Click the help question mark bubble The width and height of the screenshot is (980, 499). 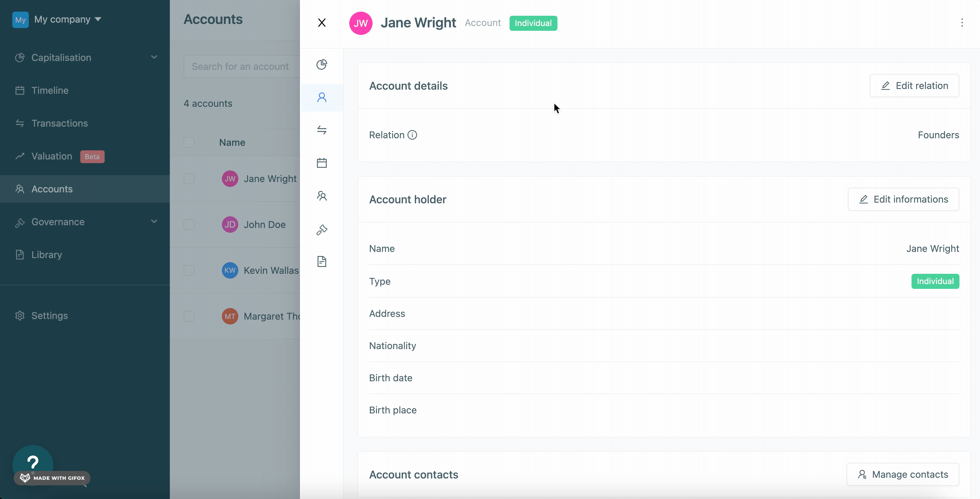33,462
